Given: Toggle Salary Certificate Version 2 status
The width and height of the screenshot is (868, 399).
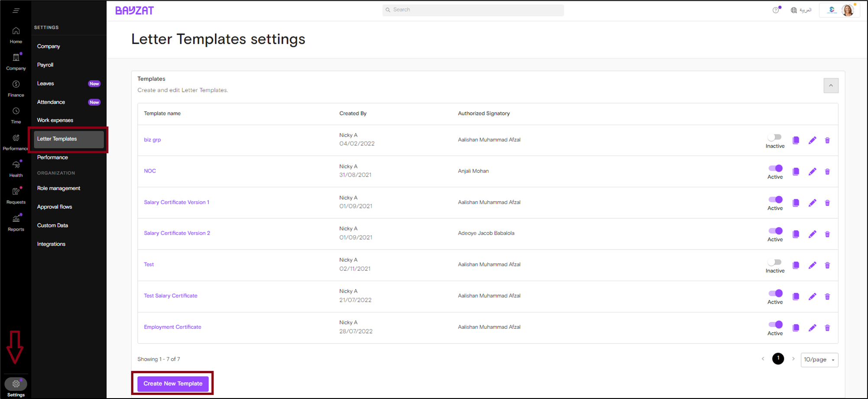Looking at the screenshot, I should [x=775, y=230].
